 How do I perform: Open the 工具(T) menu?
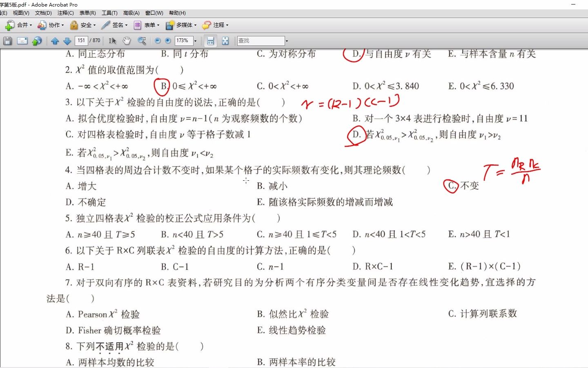click(109, 13)
